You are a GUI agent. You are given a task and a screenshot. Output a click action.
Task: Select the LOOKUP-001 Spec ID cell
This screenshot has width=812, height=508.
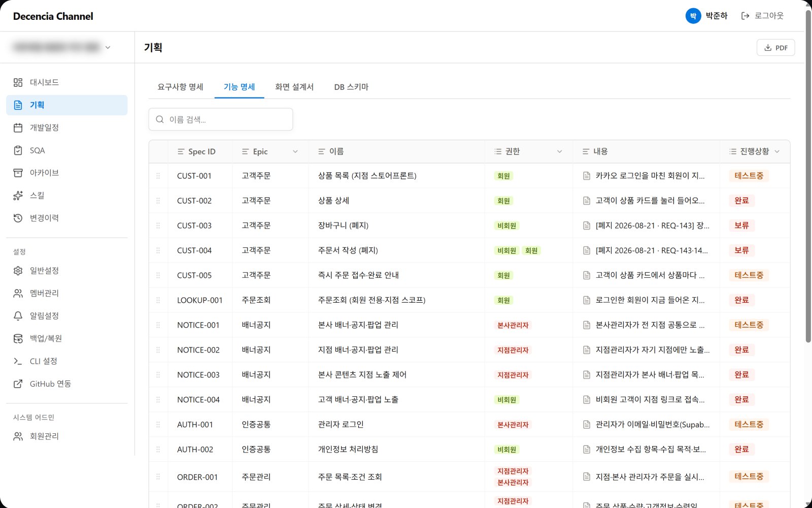(x=200, y=300)
